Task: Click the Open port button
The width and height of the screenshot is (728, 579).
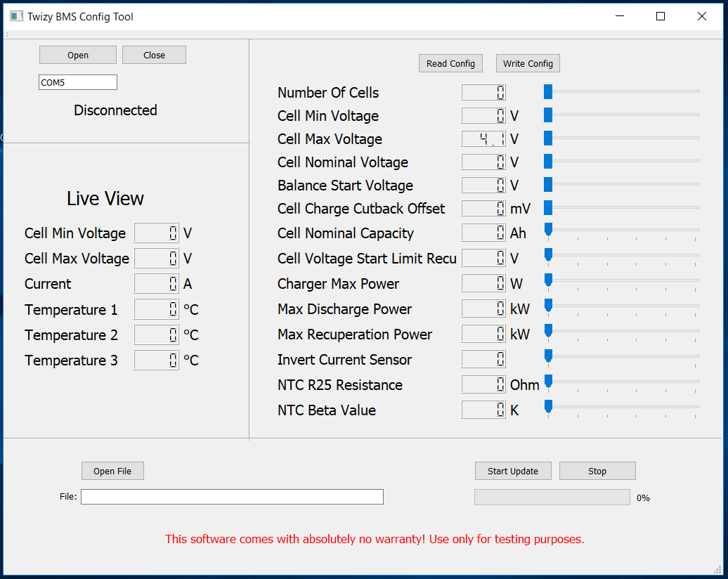Action: [77, 56]
